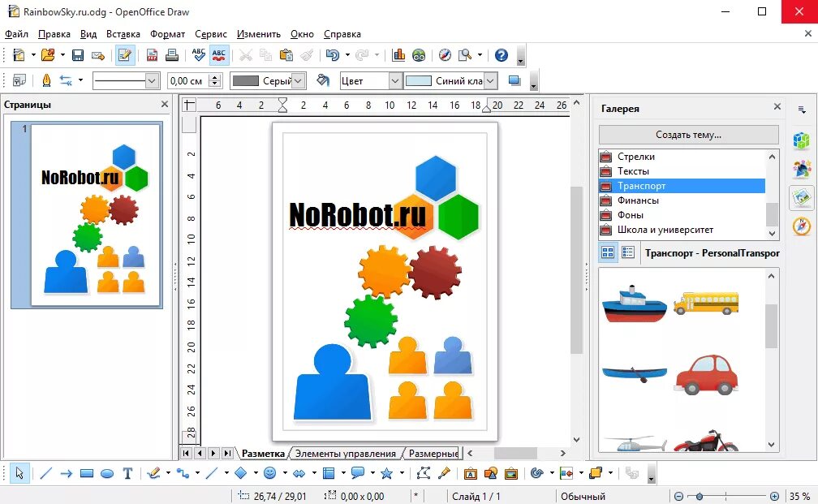Open the Формат menu
The image size is (818, 504).
click(167, 34)
